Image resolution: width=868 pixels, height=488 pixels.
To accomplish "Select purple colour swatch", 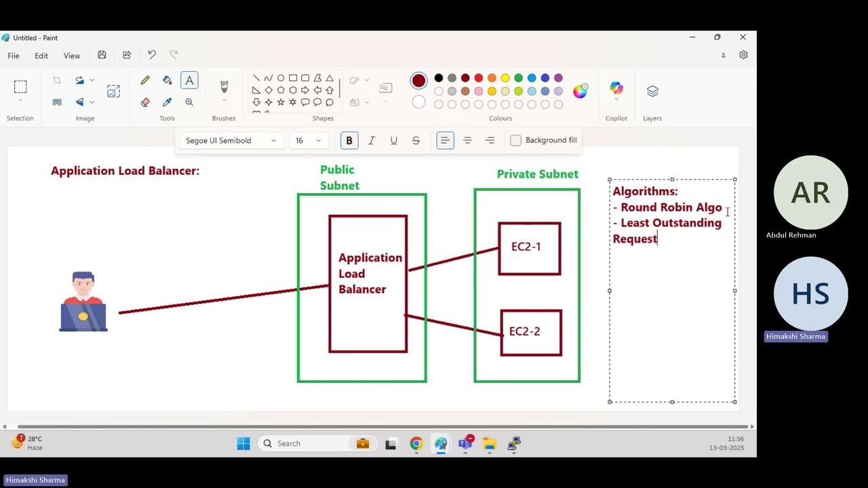I will click(558, 79).
